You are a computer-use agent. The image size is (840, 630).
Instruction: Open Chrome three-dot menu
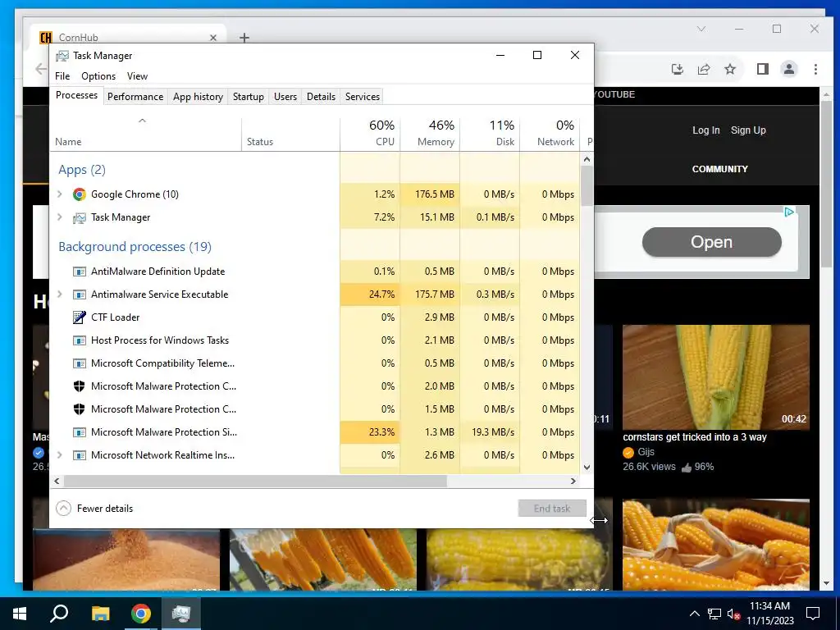[815, 69]
